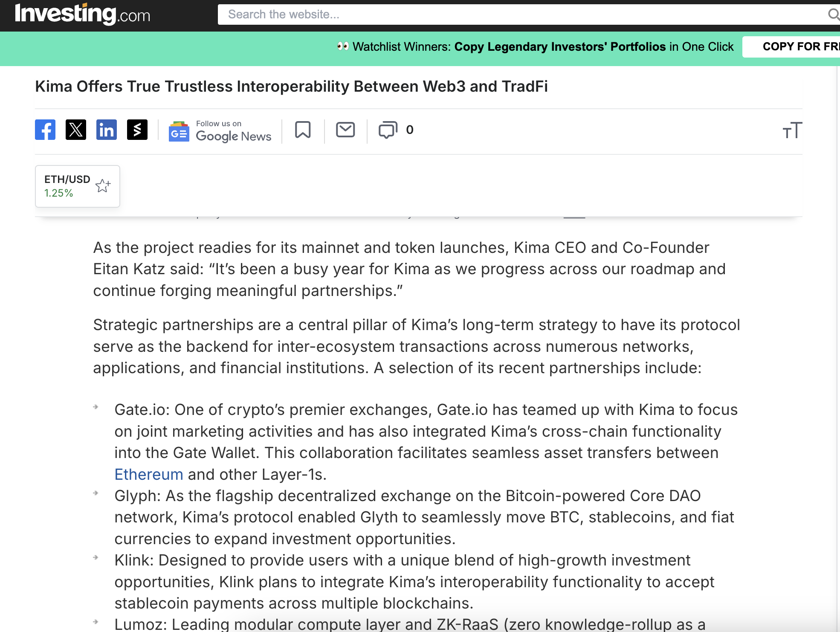Go to Investing.com home logo
This screenshot has height=632, width=840.
coord(82,14)
